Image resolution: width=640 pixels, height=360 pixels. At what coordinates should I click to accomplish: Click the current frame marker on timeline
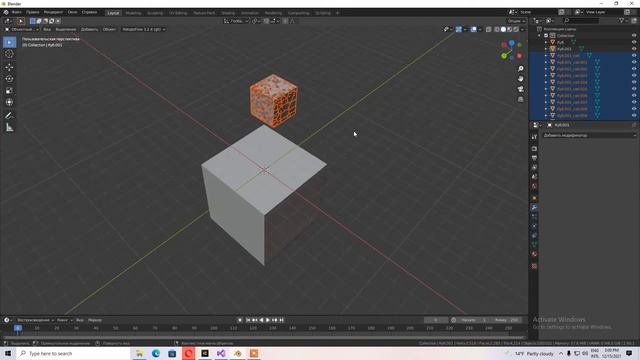coord(18,328)
